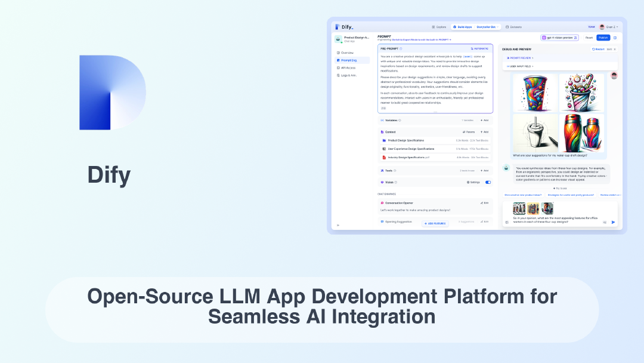
Task: Select User Experience Design Specifications dataset
Action: point(435,149)
